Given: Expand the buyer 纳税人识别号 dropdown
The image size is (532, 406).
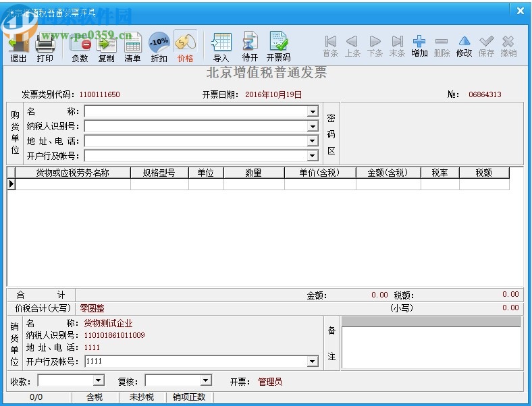Looking at the screenshot, I should [312, 126].
